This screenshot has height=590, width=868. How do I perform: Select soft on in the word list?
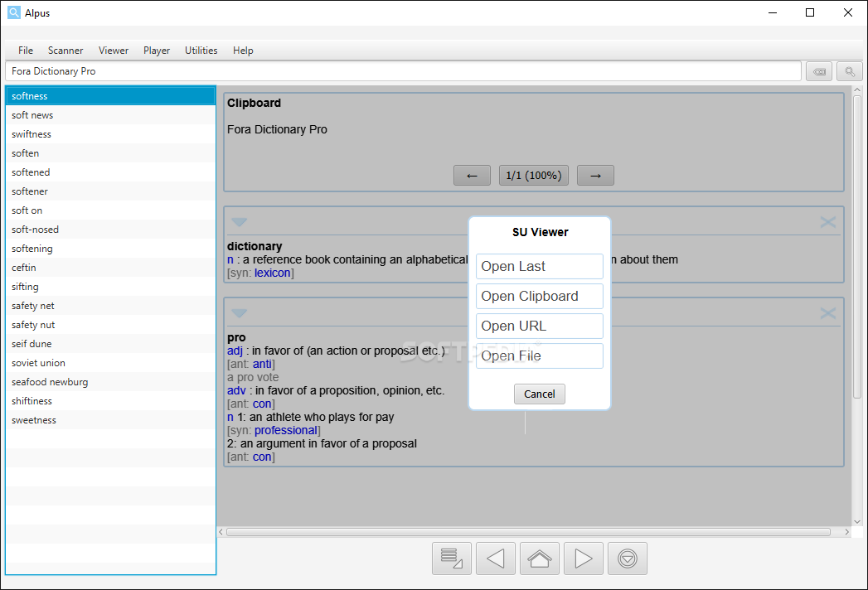(111, 210)
